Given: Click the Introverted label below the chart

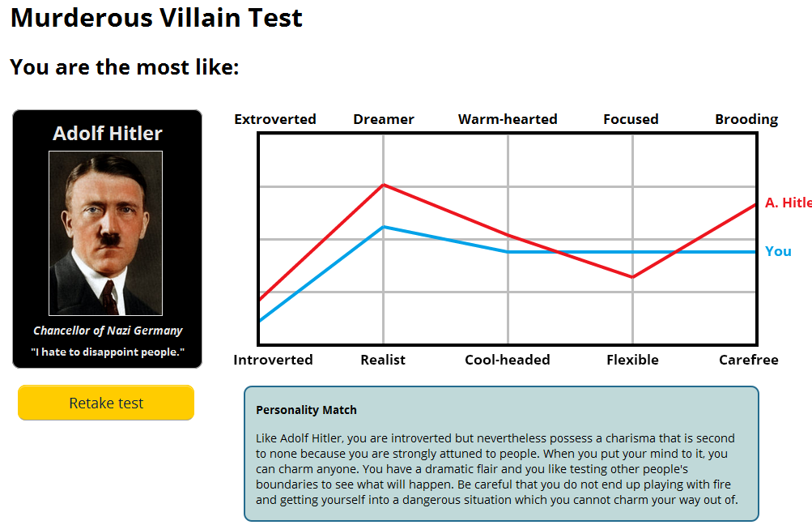Looking at the screenshot, I should 273,360.
